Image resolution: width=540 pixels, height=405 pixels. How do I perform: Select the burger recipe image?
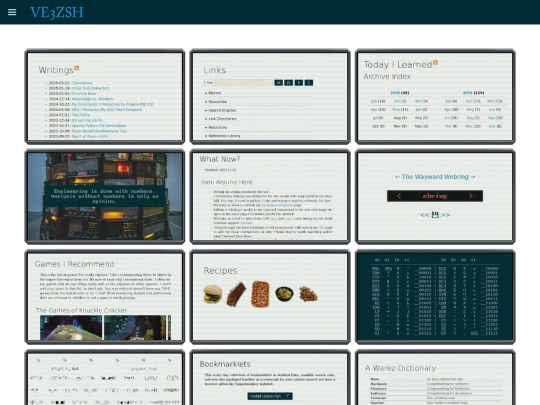coord(213,294)
